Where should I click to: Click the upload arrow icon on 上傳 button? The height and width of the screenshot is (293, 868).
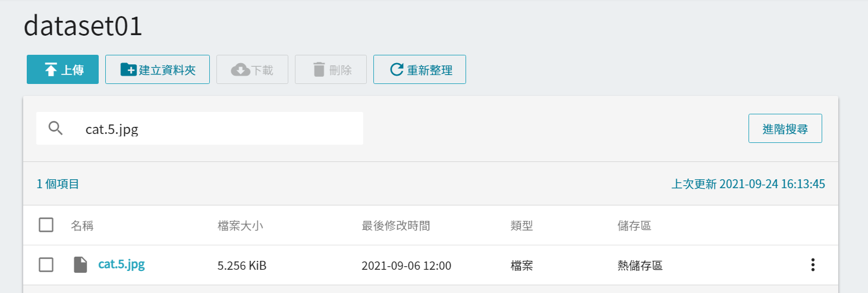[51, 70]
